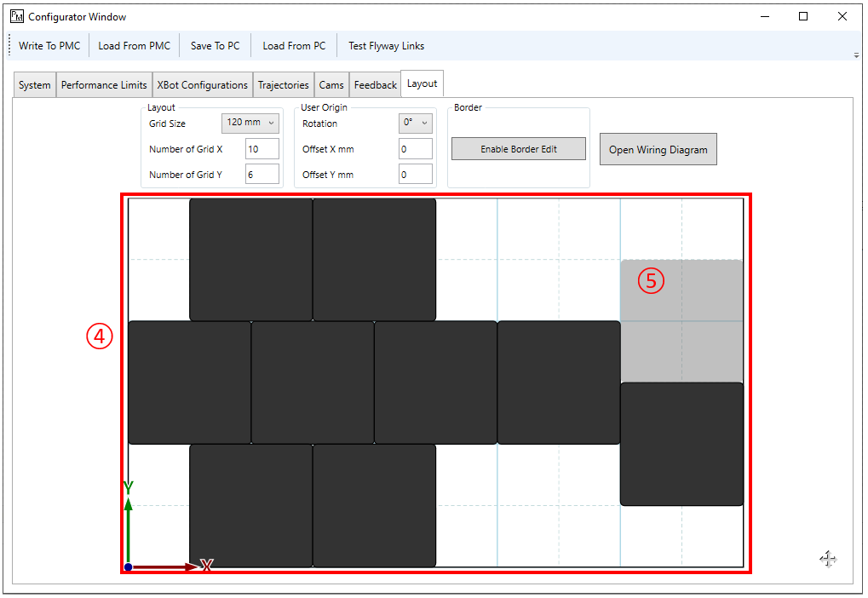Image resolution: width=868 pixels, height=598 pixels.
Task: Click the pan/move icon below the layout grid
Action: pyautogui.click(x=827, y=559)
